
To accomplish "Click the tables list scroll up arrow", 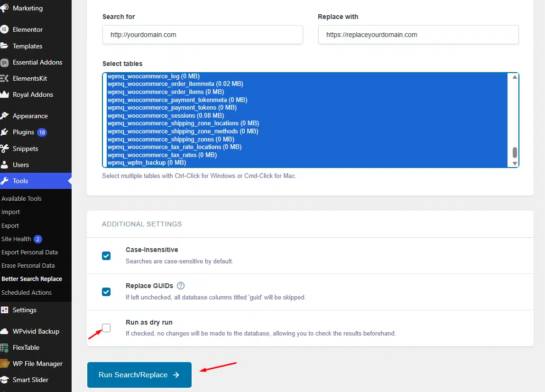I will pyautogui.click(x=515, y=77).
